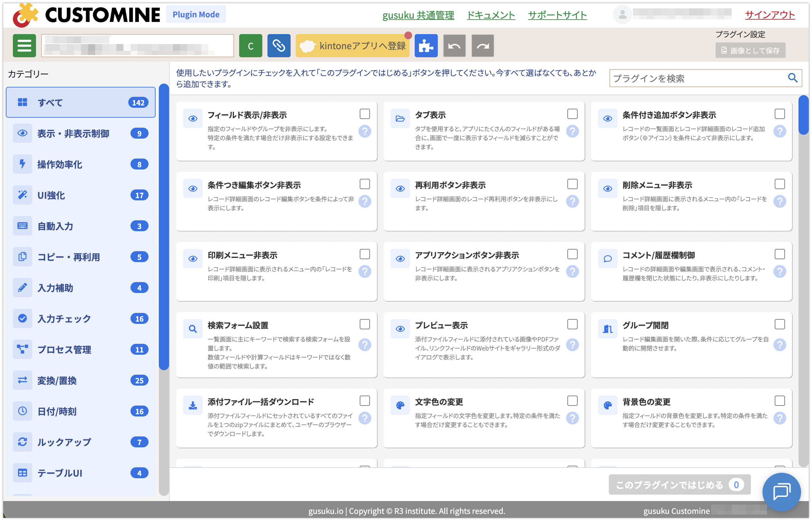The width and height of the screenshot is (812, 521).
Task: Open help for フィールド表示/非表示
Action: [x=365, y=131]
